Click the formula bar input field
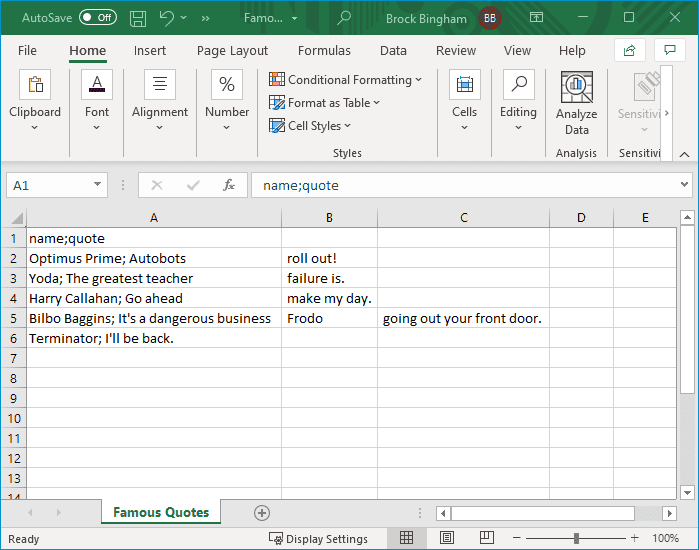Screen dimensions: 699x550 pyautogui.click(x=465, y=185)
